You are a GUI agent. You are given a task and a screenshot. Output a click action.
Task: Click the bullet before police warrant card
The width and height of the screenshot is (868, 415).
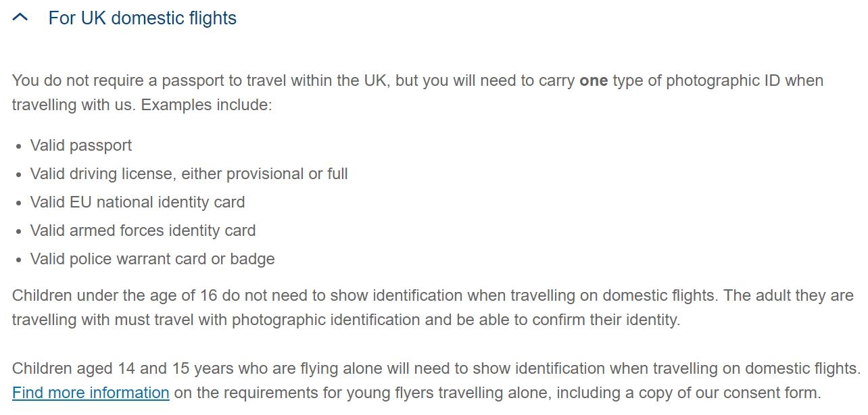tap(18, 260)
